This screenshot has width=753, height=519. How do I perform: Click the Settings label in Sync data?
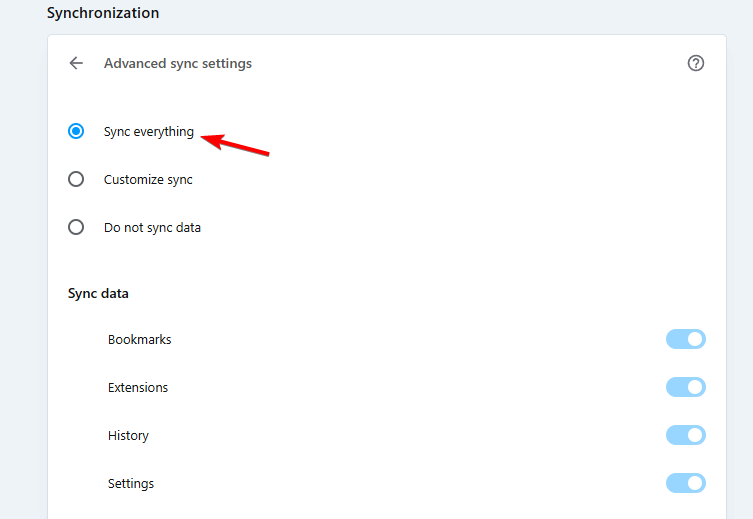pos(131,483)
